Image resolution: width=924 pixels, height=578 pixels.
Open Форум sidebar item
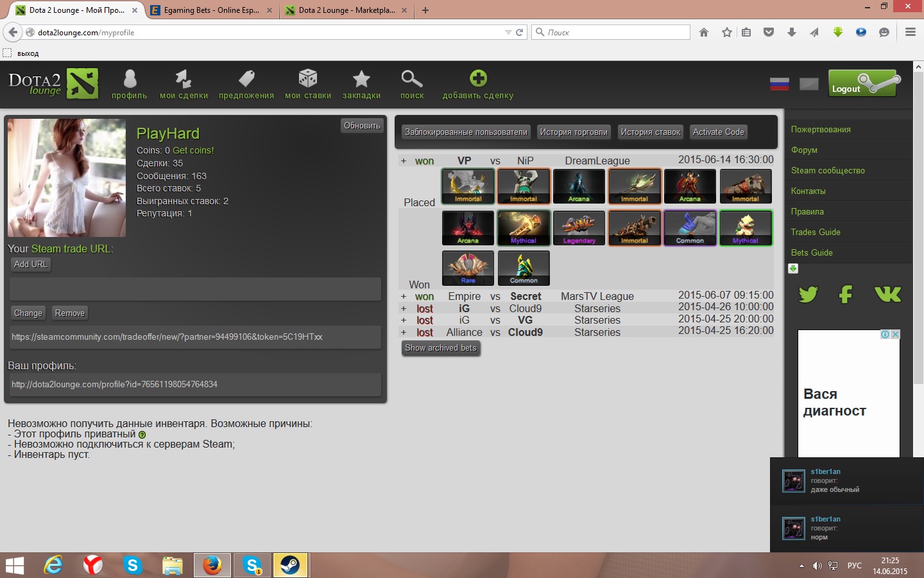pos(804,150)
